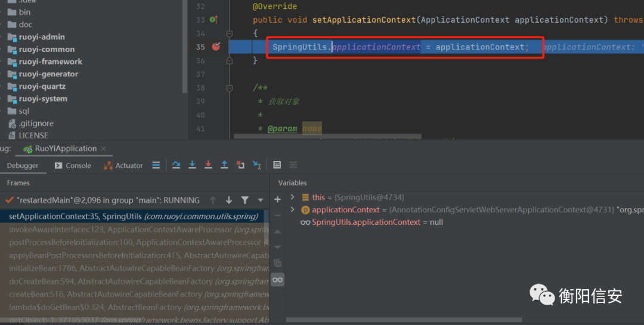Image resolution: width=644 pixels, height=325 pixels.
Task: Click line number 37 in the gutter
Action: (x=200, y=74)
